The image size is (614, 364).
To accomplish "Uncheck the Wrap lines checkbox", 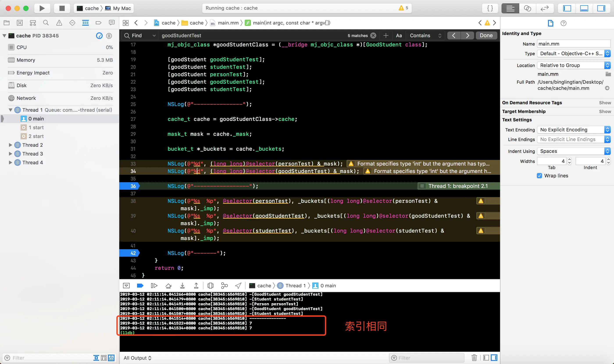I will pos(539,176).
